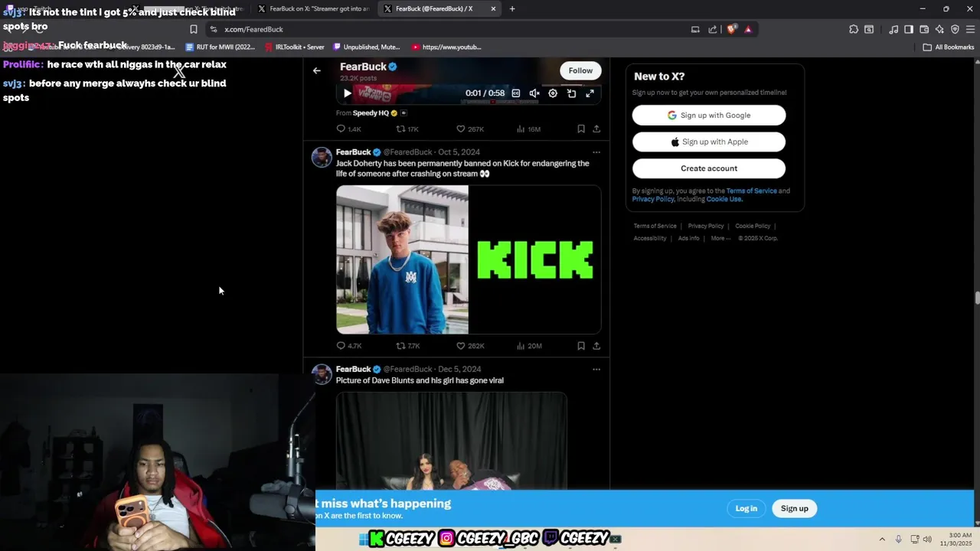Sign up with Apple
The width and height of the screenshot is (980, 551).
pyautogui.click(x=709, y=142)
